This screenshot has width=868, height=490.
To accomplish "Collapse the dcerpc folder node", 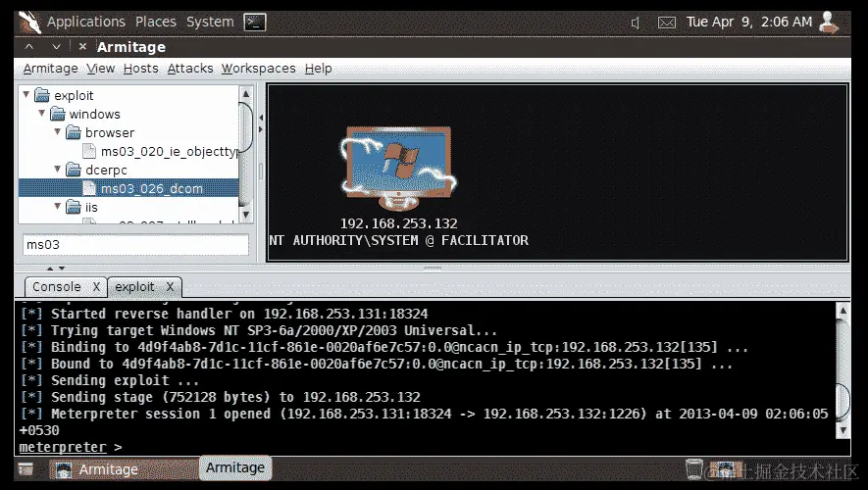I will coord(58,170).
